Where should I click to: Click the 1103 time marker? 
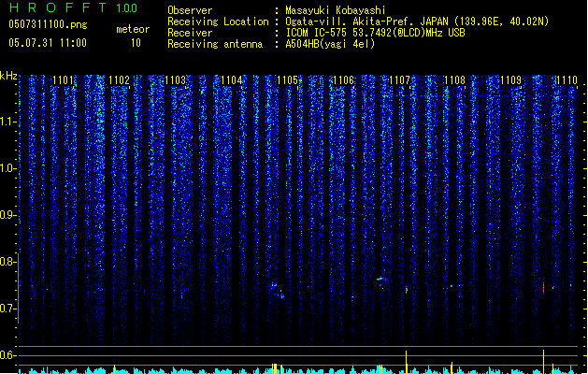[175, 79]
